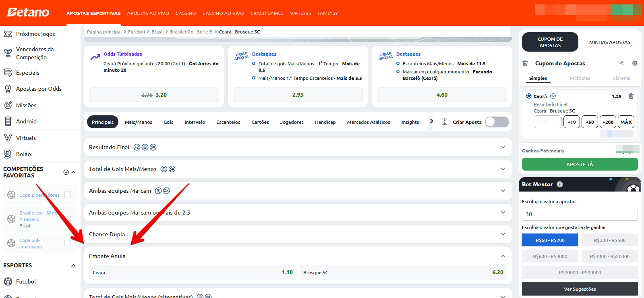
Task: Open the Cassino menu
Action: click(x=186, y=13)
